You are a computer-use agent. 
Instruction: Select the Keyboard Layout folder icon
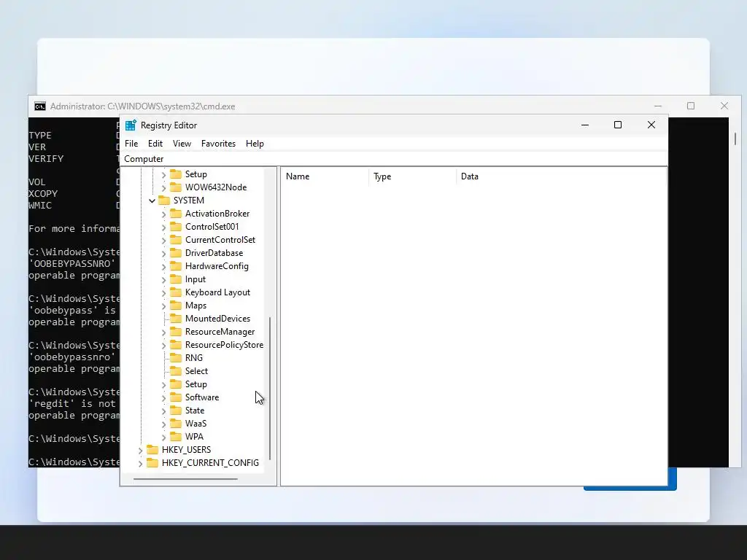176,292
